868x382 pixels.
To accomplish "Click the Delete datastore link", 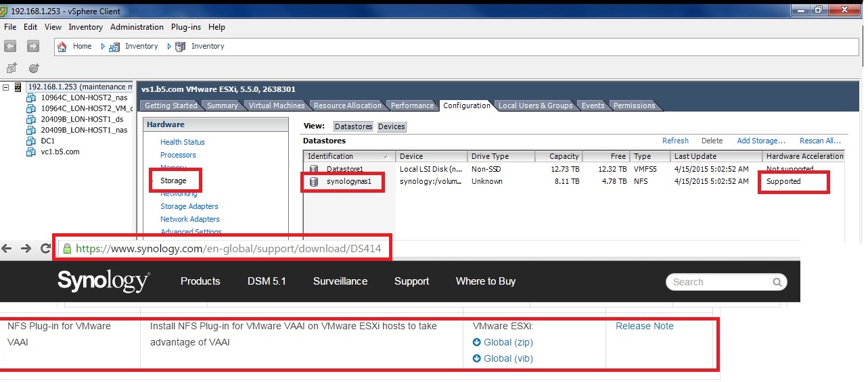I will pyautogui.click(x=712, y=141).
